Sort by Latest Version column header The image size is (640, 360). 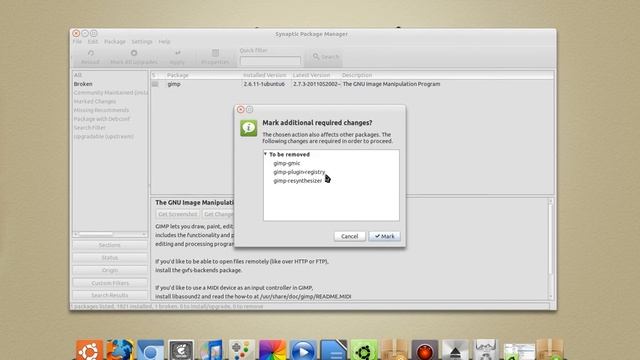click(x=311, y=75)
